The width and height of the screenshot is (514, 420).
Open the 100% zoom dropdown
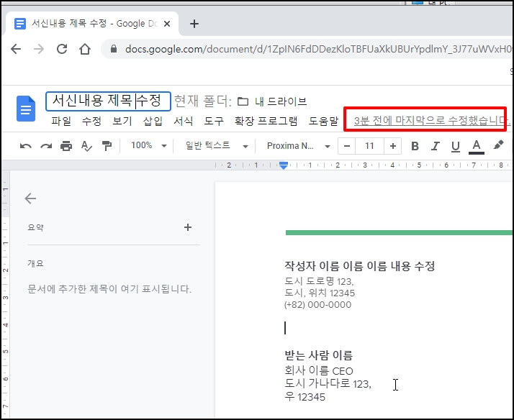point(149,146)
